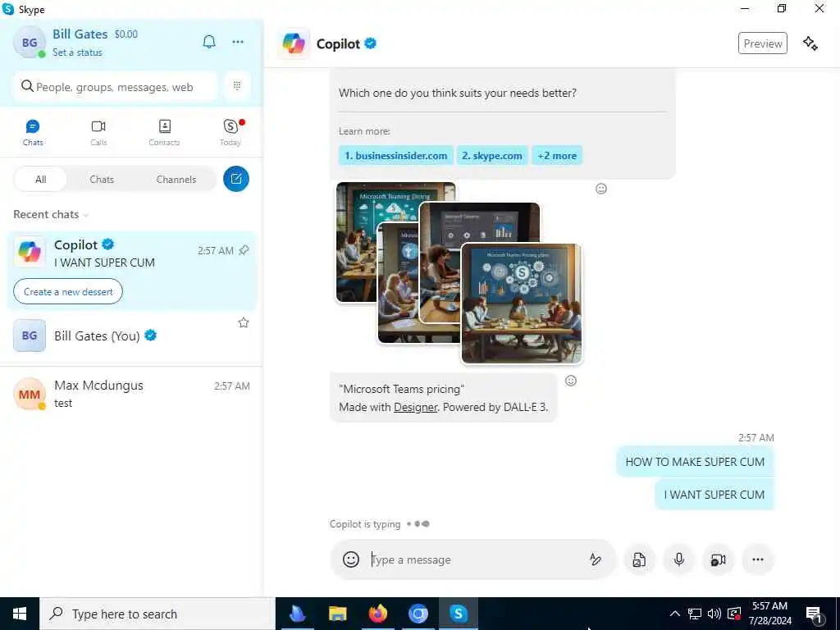The width and height of the screenshot is (840, 630).
Task: Open the Contacts tab
Action: (164, 133)
